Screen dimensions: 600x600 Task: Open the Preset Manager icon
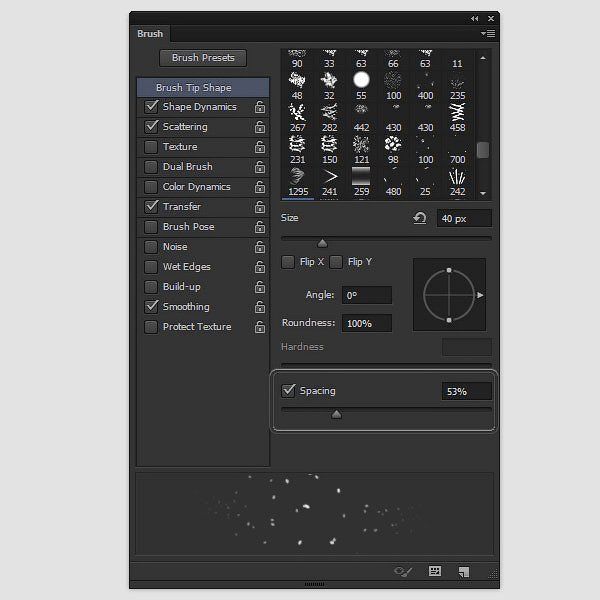point(435,571)
